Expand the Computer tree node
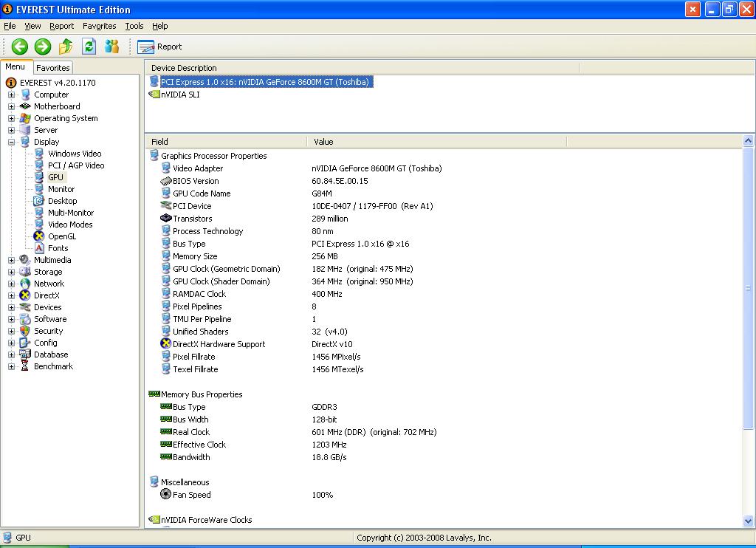Viewport: 756px width, 548px height. pyautogui.click(x=11, y=95)
